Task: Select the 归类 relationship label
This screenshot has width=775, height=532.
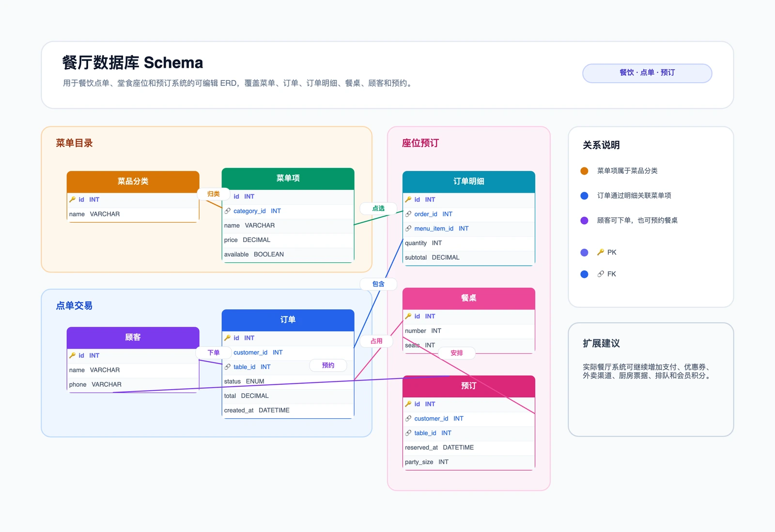Action: click(x=213, y=194)
